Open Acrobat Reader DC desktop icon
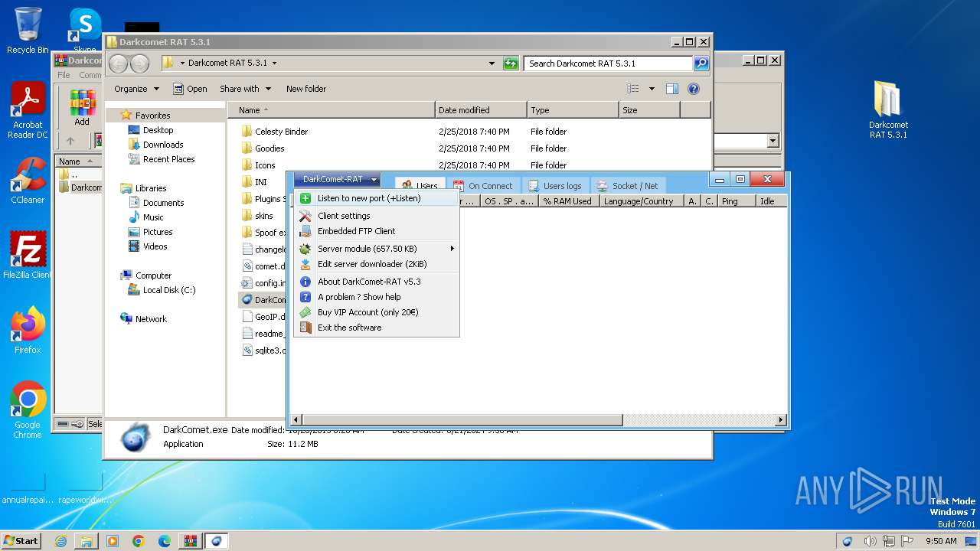 point(28,110)
